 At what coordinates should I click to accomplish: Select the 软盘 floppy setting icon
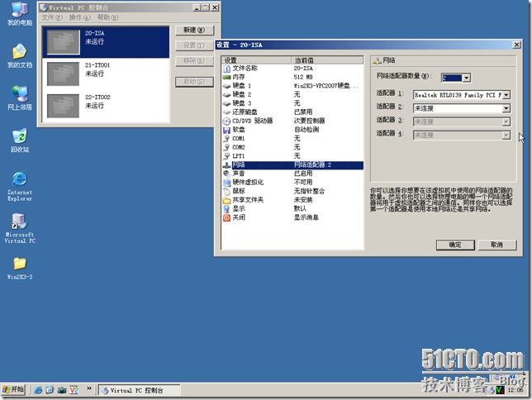[x=226, y=130]
